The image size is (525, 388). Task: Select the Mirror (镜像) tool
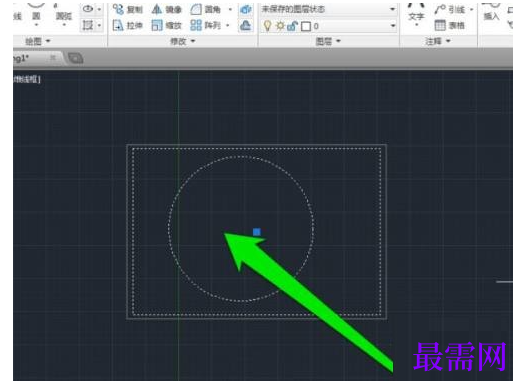click(x=166, y=9)
